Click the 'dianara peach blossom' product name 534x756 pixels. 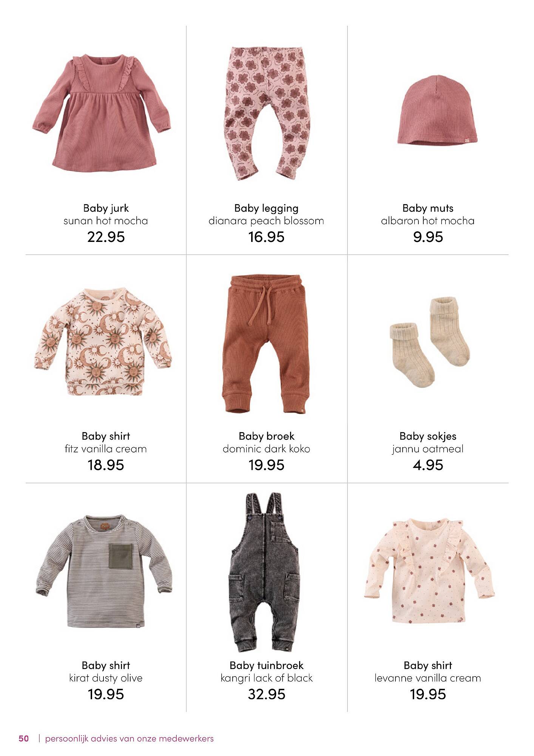pyautogui.click(x=266, y=221)
